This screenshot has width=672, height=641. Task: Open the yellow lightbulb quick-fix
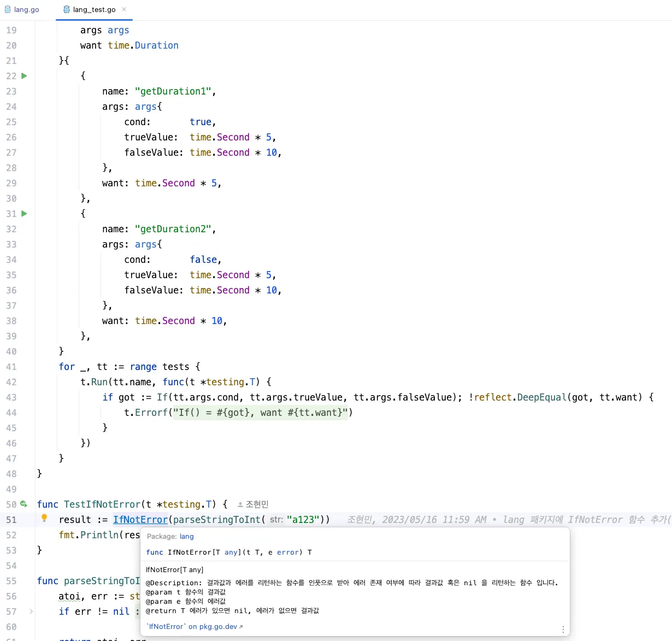point(44,518)
